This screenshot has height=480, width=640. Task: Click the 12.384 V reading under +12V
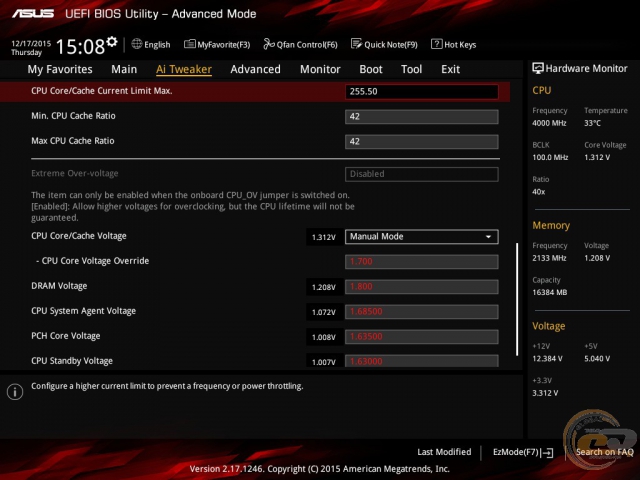point(547,358)
